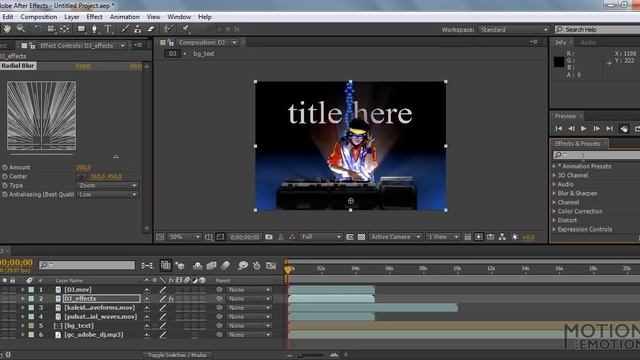
Task: Select the Eraser tool
Action: coord(151,29)
